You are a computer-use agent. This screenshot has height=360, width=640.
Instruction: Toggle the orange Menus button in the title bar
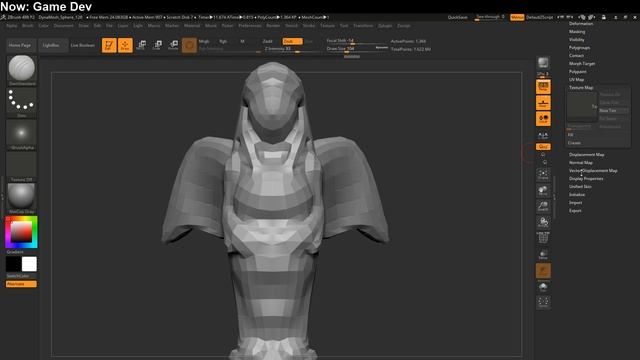[x=517, y=17]
